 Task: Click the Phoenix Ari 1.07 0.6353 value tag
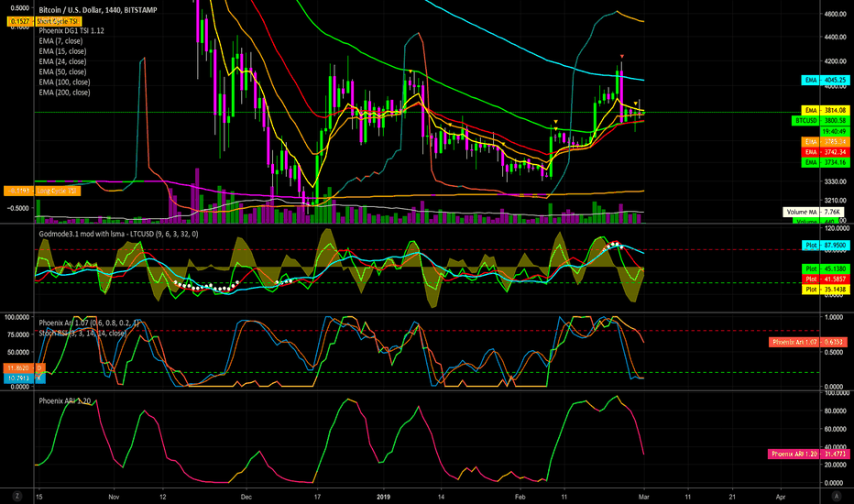[808, 342]
